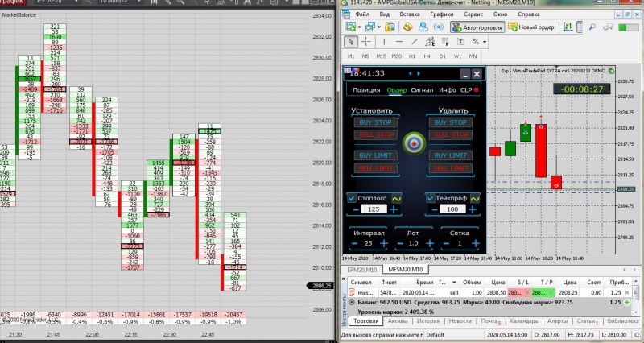Increase Сетка with plus
Image resolution: width=644 pixels, height=343 pixels.
(475, 244)
